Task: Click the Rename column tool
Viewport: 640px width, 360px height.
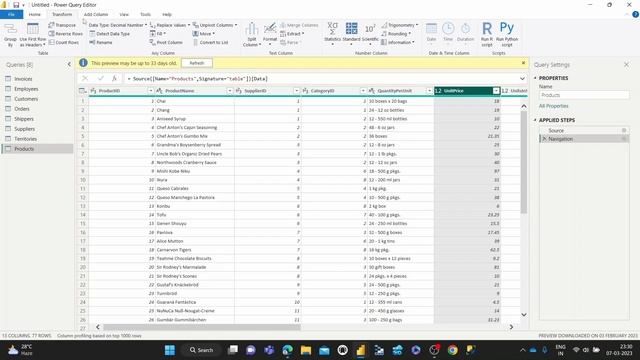Action: 100,42
